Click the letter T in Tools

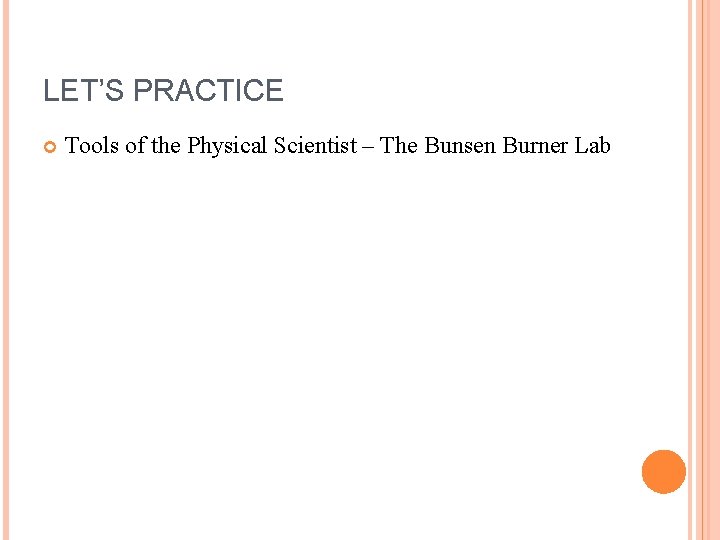coord(71,146)
